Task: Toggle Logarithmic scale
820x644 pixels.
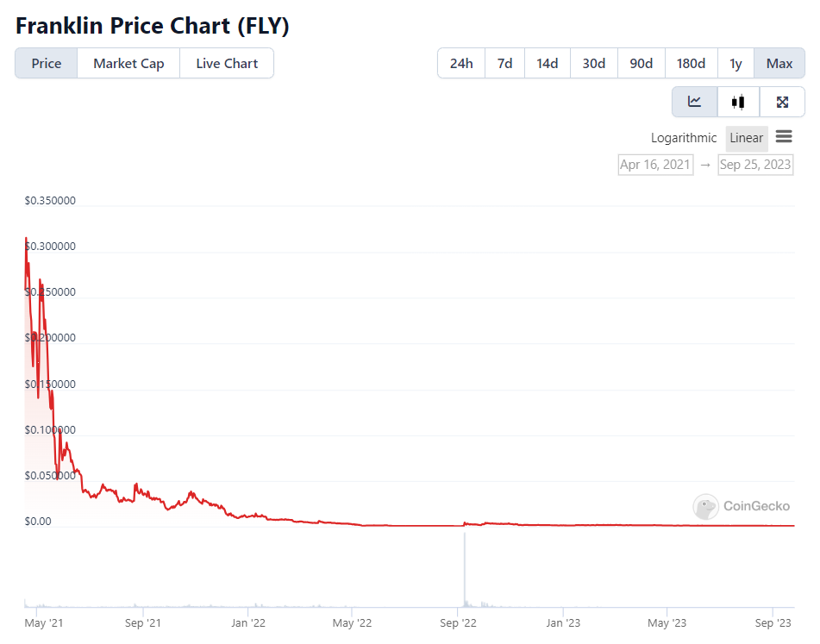Action: click(x=684, y=138)
